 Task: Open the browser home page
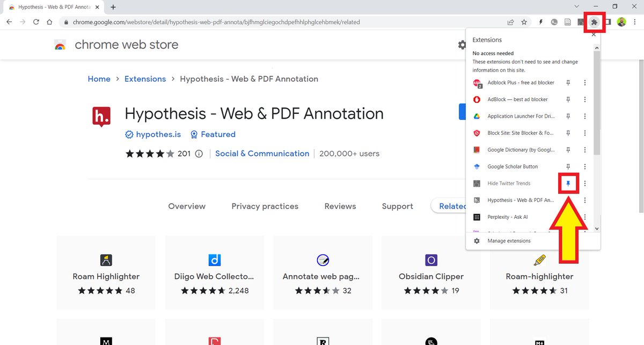coord(49,22)
